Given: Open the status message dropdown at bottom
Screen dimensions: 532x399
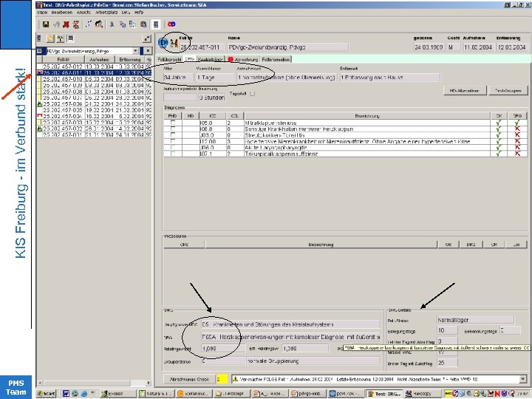Looking at the screenshot, I should [523, 379].
